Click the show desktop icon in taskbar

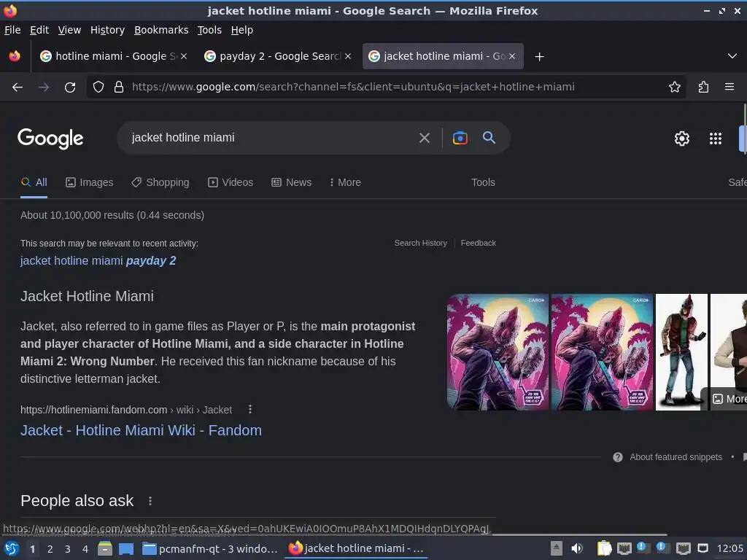tap(126, 549)
